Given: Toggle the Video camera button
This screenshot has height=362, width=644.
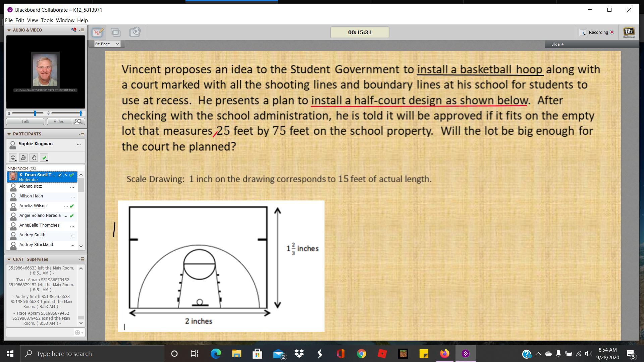Looking at the screenshot, I should [59, 122].
